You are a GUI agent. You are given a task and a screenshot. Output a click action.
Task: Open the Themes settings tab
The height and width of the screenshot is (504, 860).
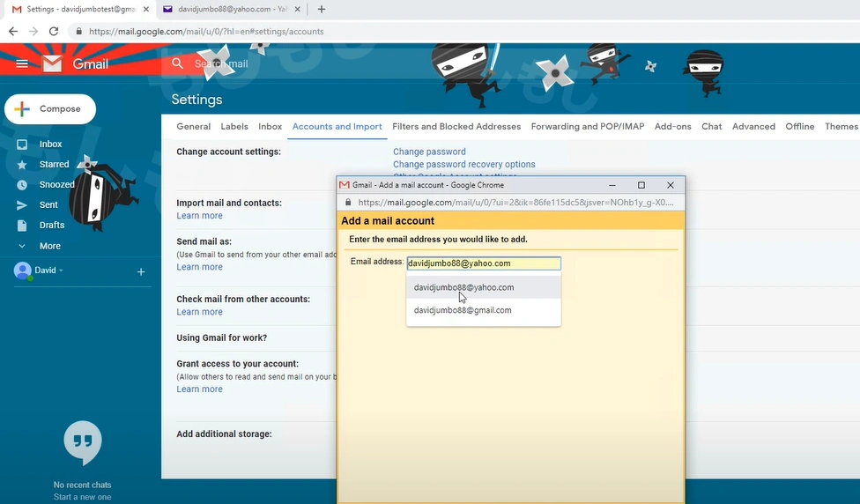pos(841,126)
